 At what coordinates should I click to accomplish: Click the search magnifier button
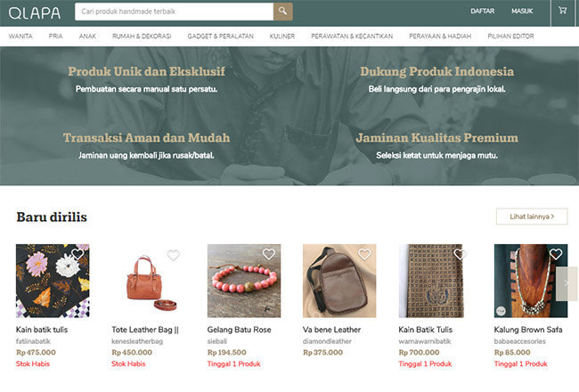tap(283, 12)
